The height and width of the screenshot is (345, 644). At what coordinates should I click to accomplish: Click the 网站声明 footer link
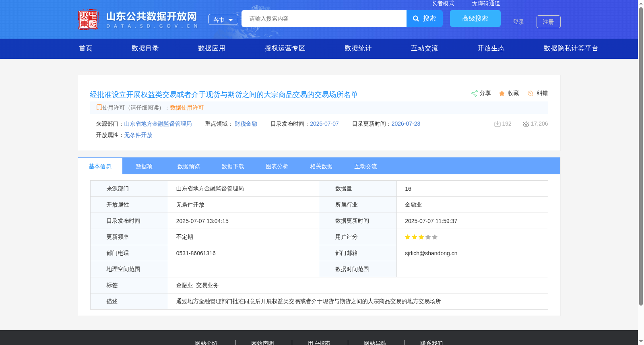click(262, 343)
